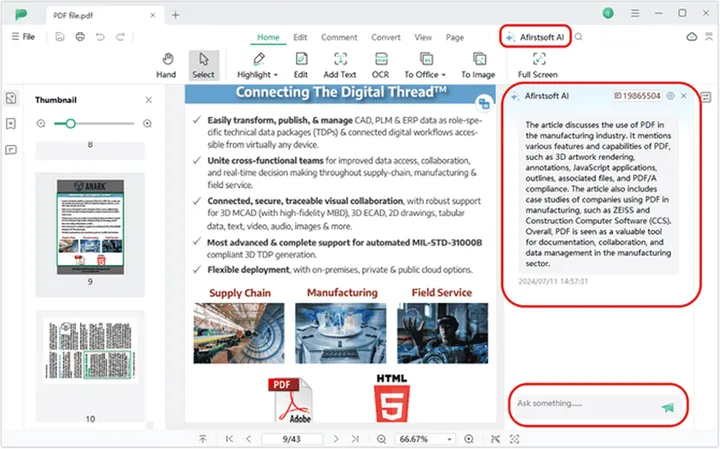Toggle the thumbnail panel sidebar icon

tap(11, 98)
